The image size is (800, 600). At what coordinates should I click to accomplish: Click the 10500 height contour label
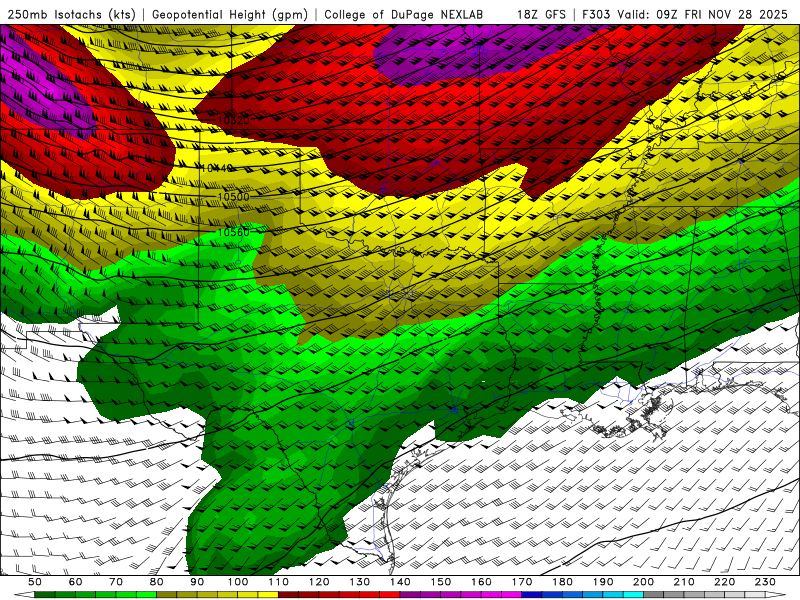tap(234, 197)
